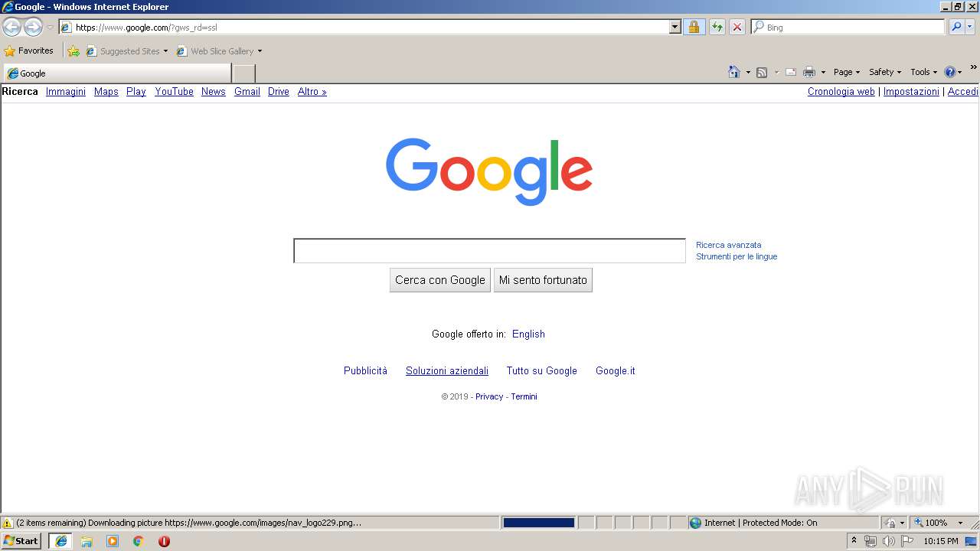Expand Suggested Sites dropdown
980x551 pixels.
click(x=165, y=51)
